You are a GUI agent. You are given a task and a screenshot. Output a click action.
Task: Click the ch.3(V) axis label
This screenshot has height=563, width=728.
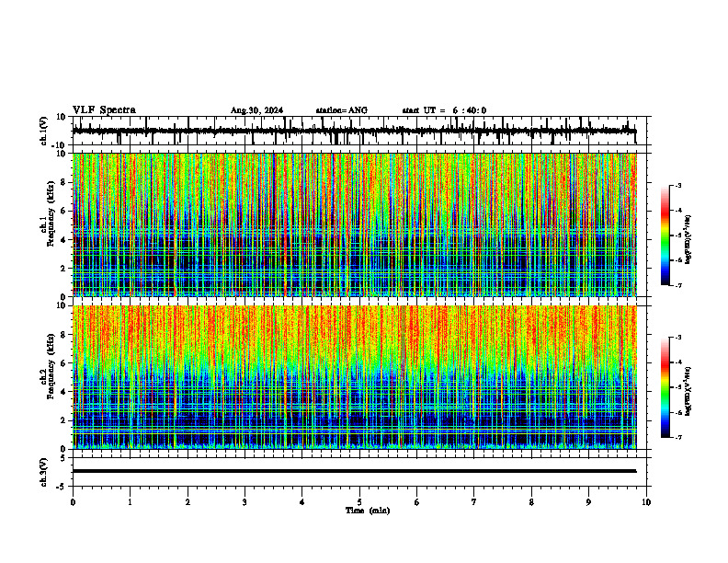click(43, 472)
